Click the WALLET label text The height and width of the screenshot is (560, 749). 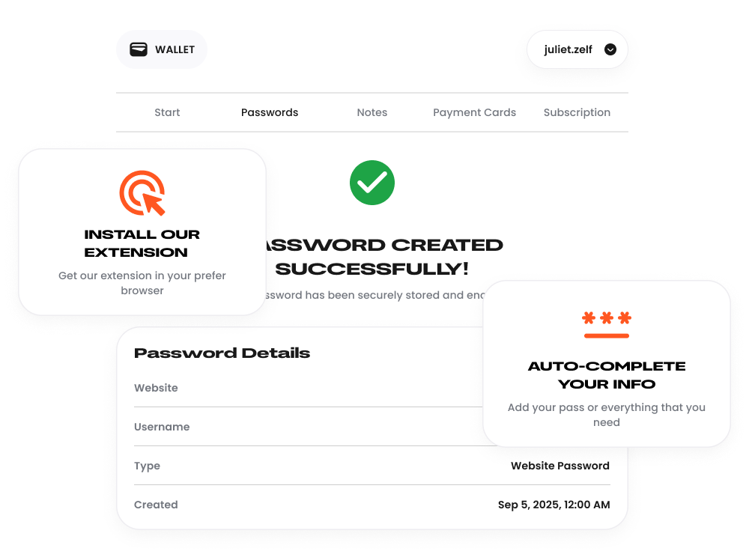[175, 50]
